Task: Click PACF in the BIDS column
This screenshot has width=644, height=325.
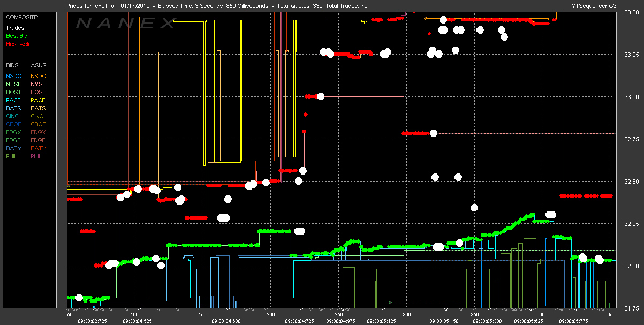Action: 14,100
